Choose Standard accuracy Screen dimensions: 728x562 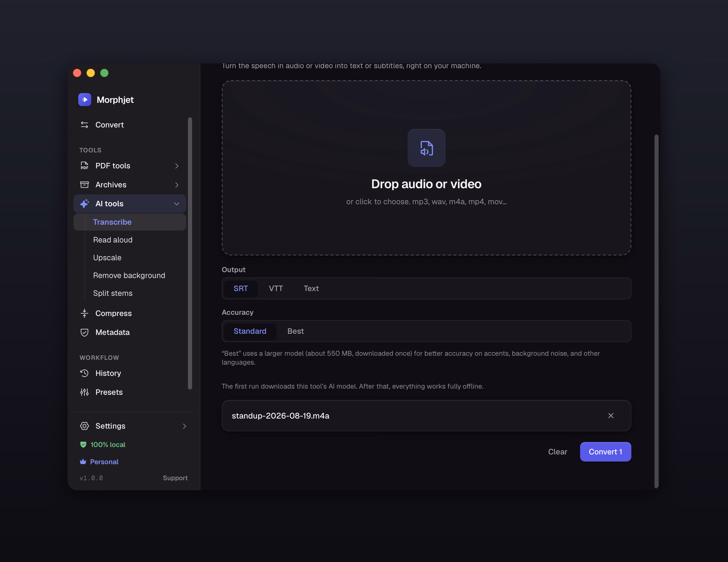tap(250, 331)
